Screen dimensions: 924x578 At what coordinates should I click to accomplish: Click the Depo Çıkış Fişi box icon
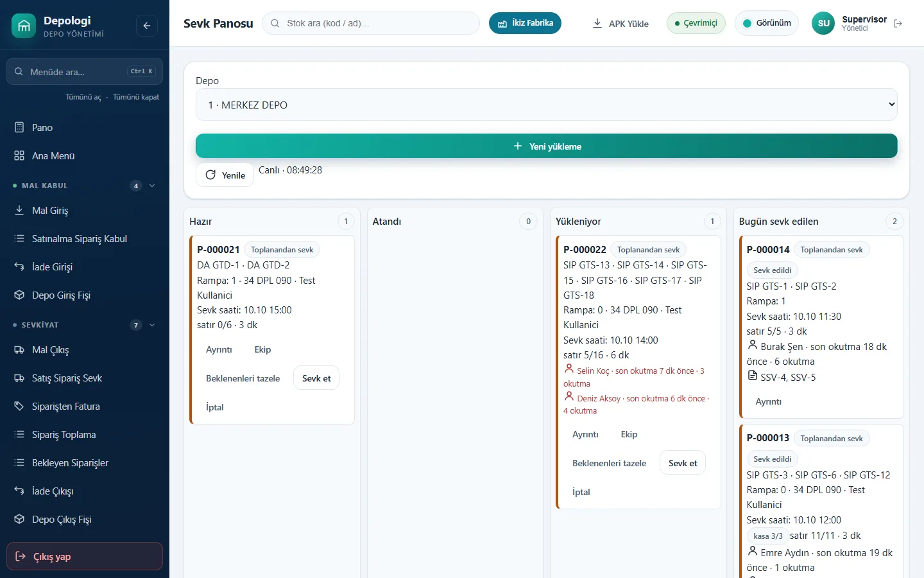click(x=19, y=519)
